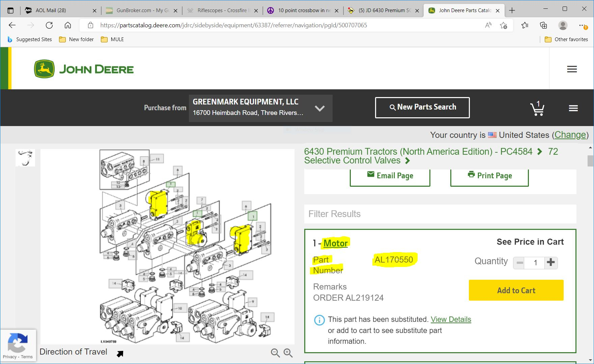This screenshot has width=594, height=364.
Task: Click the John Deere logo
Action: pos(84,69)
